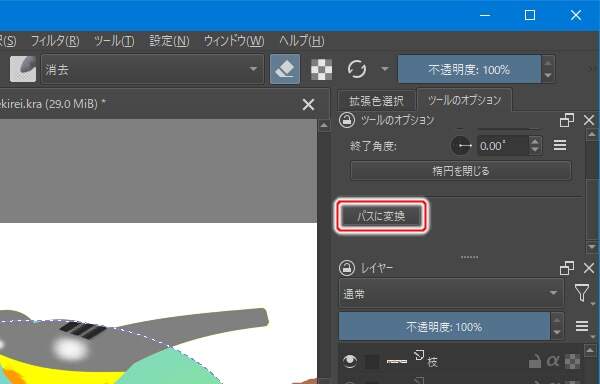Click the reload brush preset icon

coord(357,69)
